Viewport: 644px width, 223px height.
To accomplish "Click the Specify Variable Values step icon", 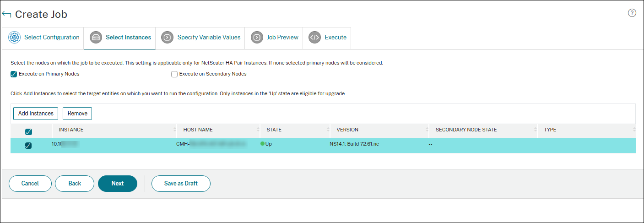I will [x=168, y=38].
